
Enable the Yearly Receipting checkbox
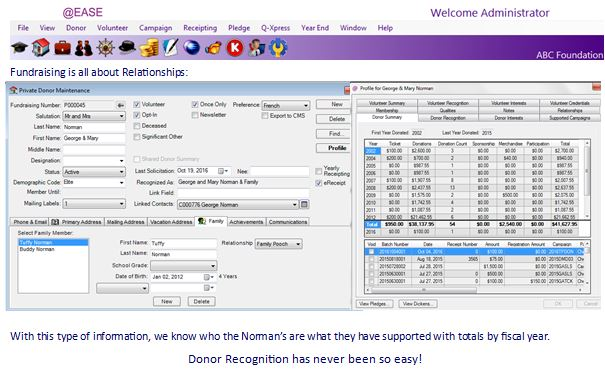point(319,171)
